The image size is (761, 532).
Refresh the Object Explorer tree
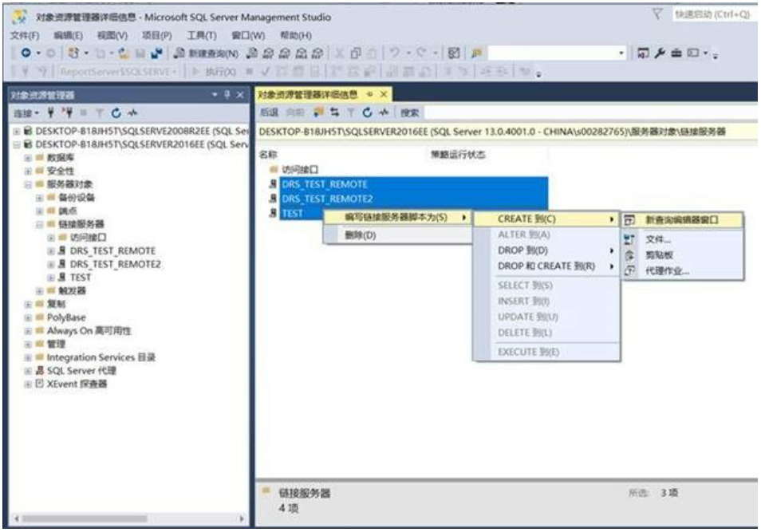tap(116, 113)
